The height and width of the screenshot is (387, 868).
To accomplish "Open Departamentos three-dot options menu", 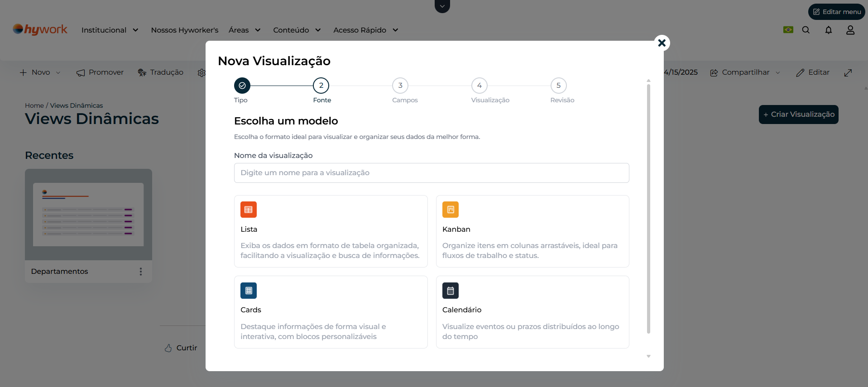I will click(x=140, y=272).
